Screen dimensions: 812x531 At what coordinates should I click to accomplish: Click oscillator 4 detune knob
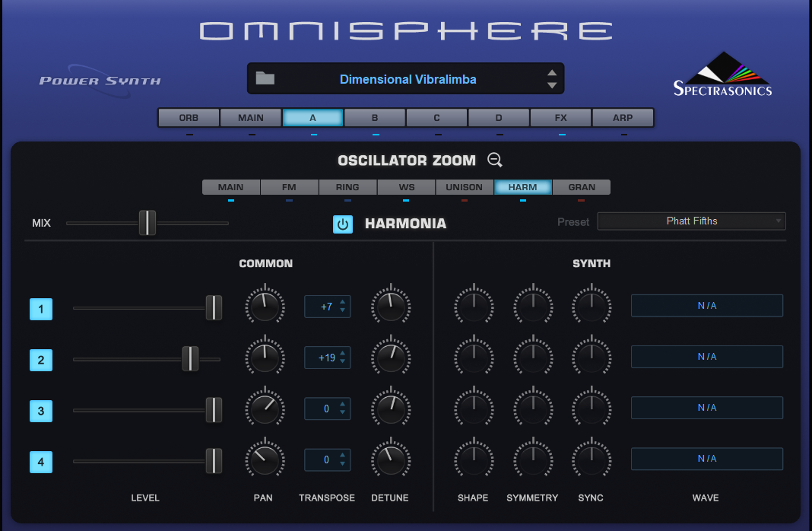[x=391, y=459]
